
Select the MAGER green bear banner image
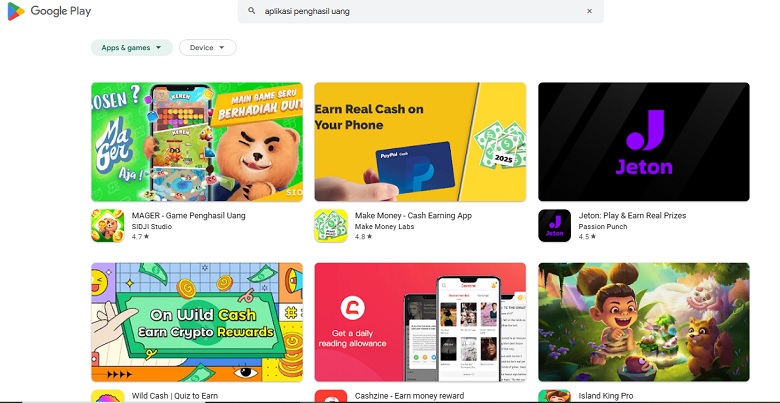197,142
